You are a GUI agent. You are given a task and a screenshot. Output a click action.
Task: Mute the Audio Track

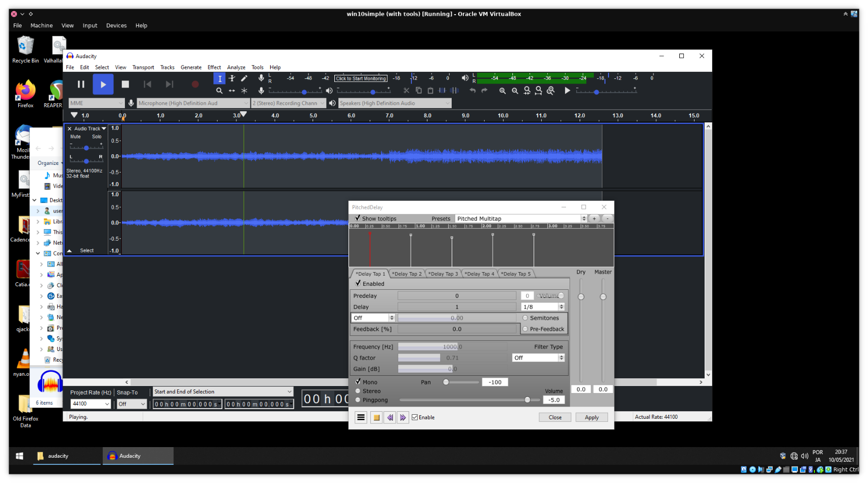point(75,137)
